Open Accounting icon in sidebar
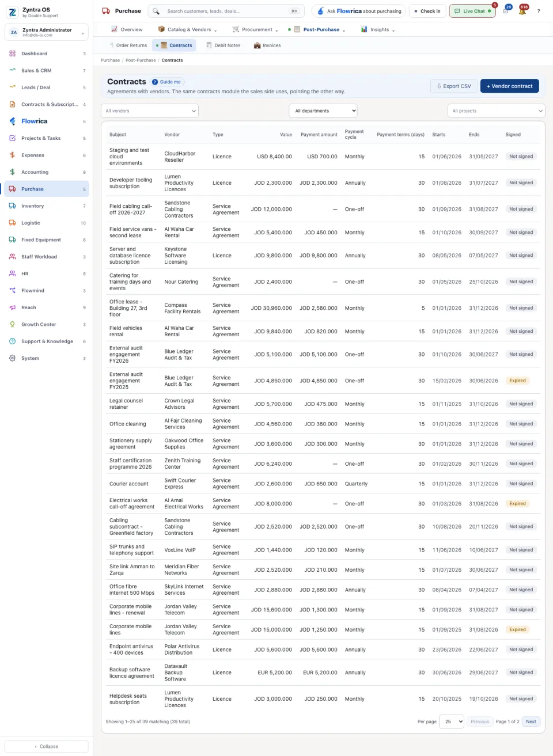This screenshot has width=553, height=756. pos(12,172)
